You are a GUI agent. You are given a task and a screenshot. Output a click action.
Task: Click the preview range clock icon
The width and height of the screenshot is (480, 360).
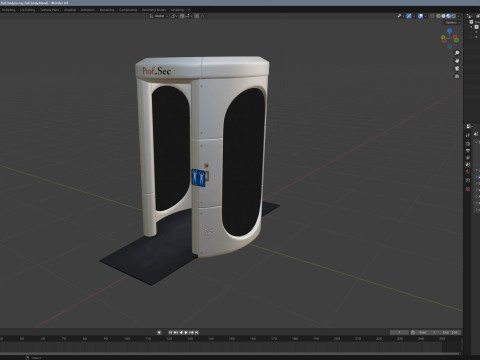click(413, 332)
